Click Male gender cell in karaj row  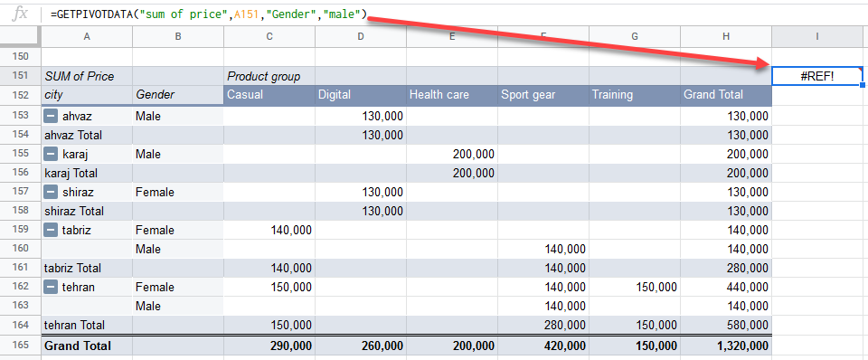[178, 154]
